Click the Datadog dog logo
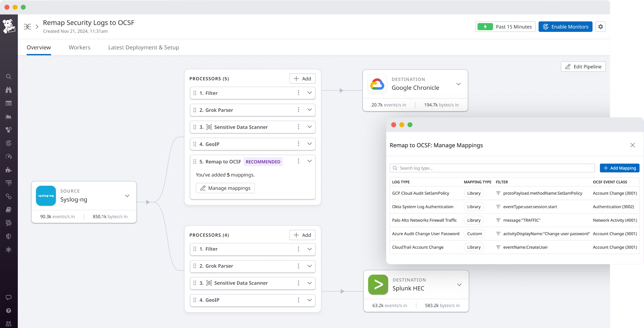This screenshot has width=644, height=328. (9, 26)
